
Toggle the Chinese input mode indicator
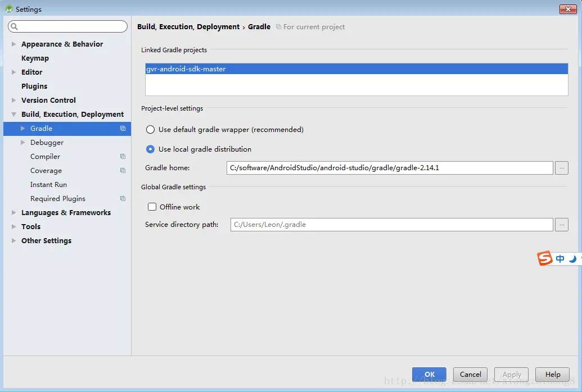pos(560,259)
